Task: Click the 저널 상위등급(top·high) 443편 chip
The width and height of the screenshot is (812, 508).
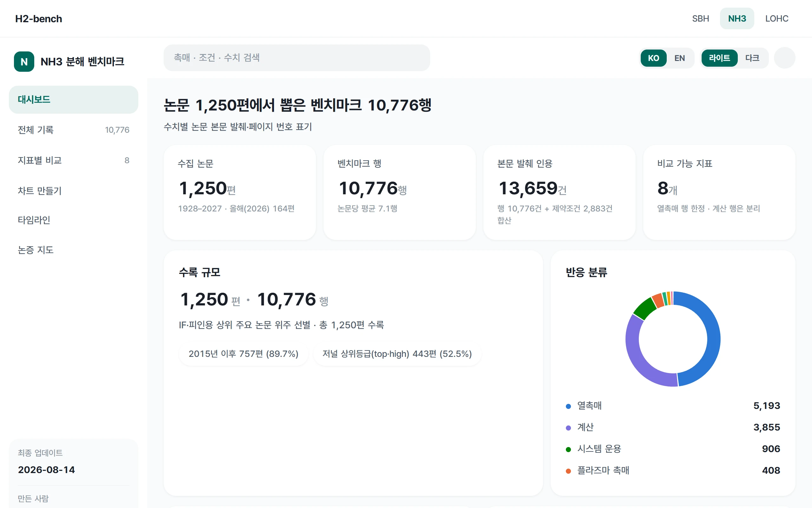Action: [397, 354]
